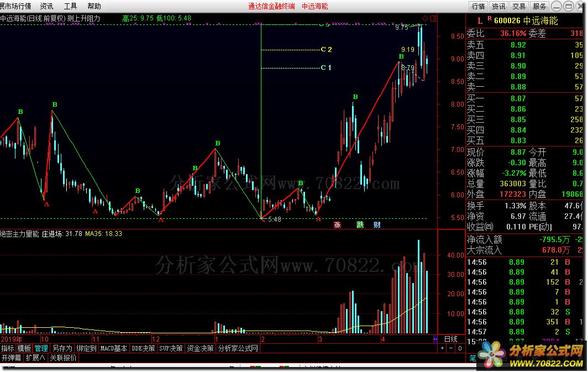Click the red 涨 marker below the chart
This screenshot has height=372, width=588.
(337, 224)
